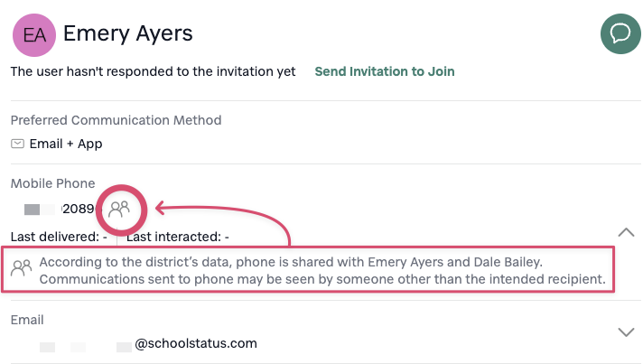Select the mobile phone number ending 2089
643x364 pixels.
60,209
